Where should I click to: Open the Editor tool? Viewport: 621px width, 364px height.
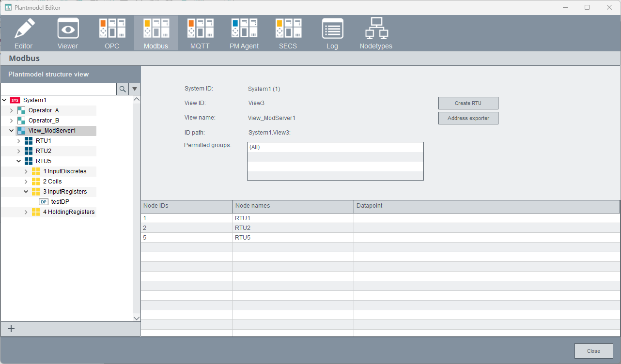(24, 33)
